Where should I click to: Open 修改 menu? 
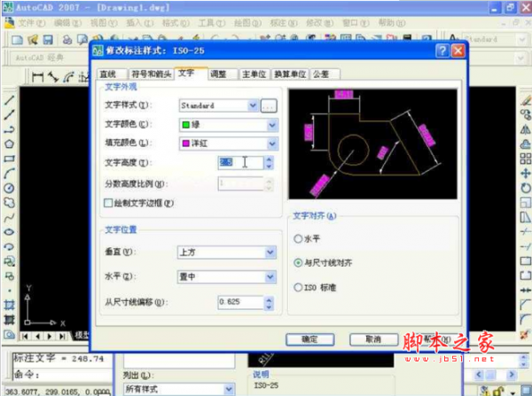(319, 23)
